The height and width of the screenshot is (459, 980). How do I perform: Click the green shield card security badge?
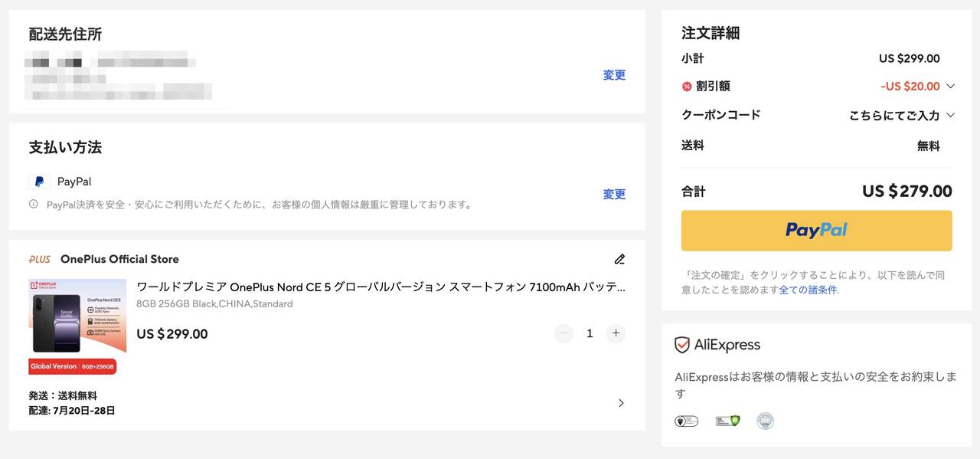tap(727, 421)
